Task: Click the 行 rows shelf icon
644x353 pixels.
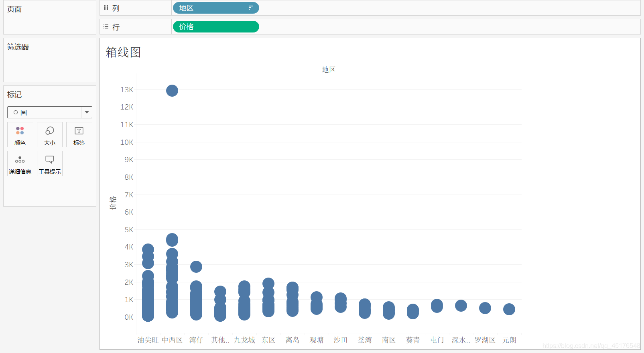Action: coord(106,26)
